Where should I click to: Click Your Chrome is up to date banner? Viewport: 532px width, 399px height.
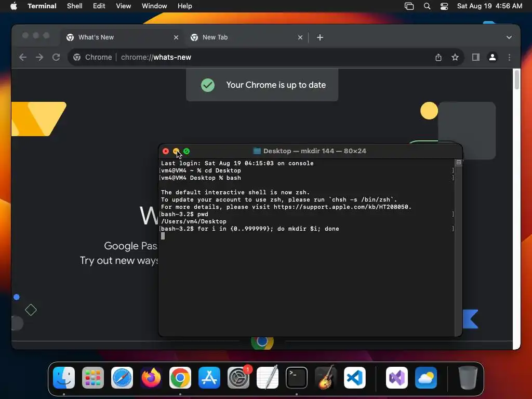point(262,85)
